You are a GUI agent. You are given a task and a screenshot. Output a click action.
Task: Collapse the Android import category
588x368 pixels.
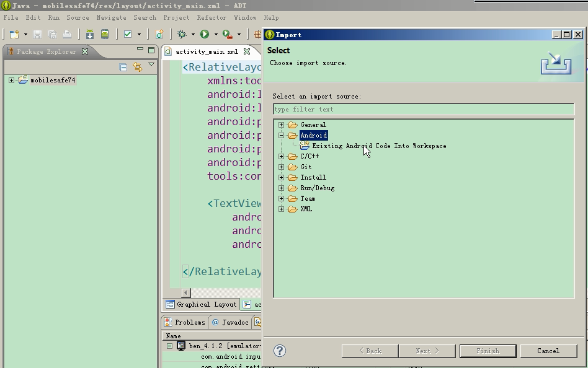pyautogui.click(x=282, y=136)
